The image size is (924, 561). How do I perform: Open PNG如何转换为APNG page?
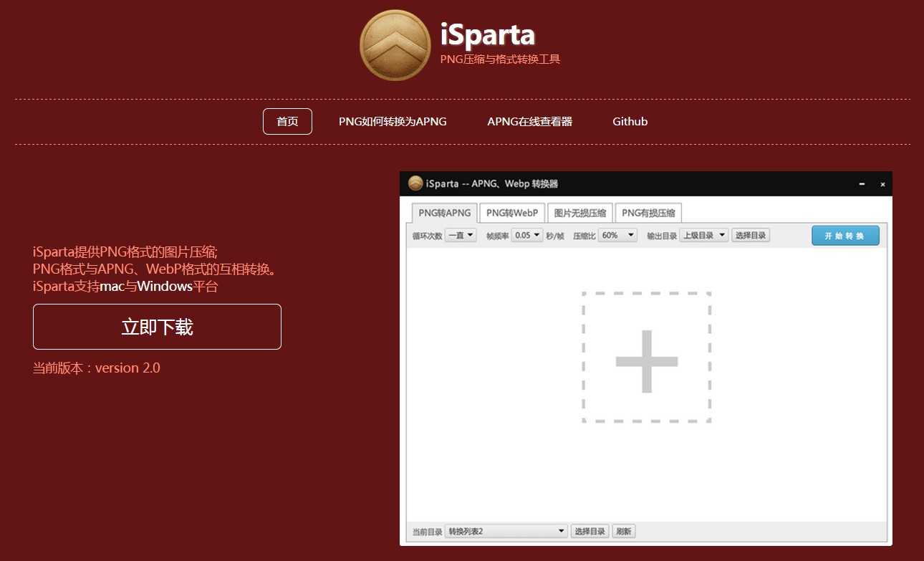[x=393, y=121]
